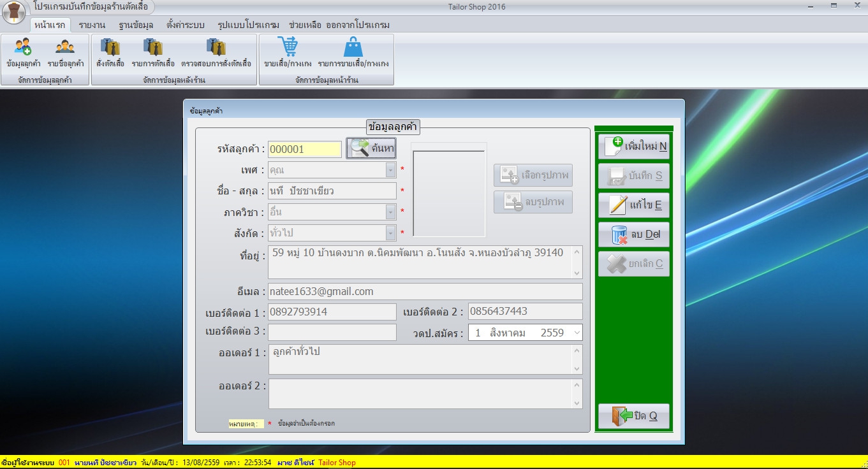The image size is (868, 469).
Task: Open the รายงาน reports menu
Action: coord(92,25)
